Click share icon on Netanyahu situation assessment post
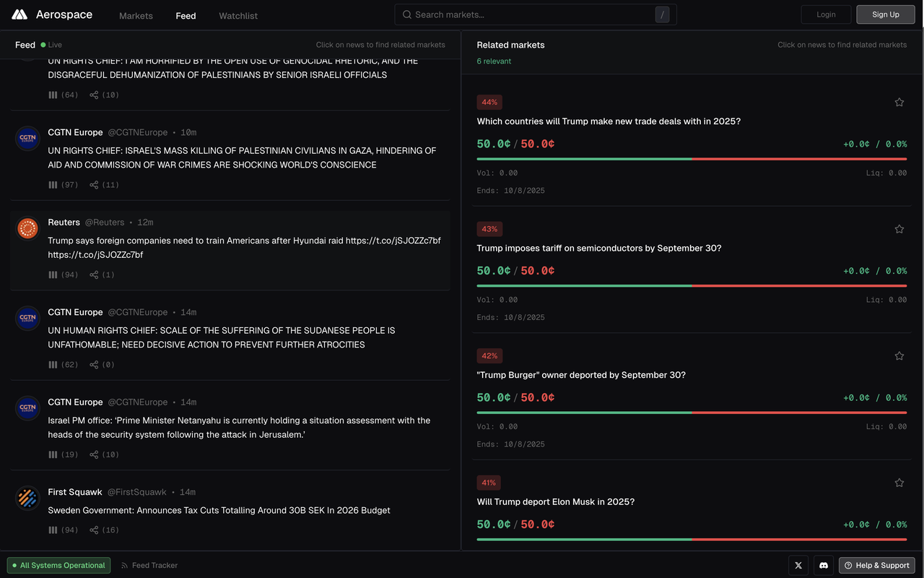The width and height of the screenshot is (924, 578). [94, 454]
